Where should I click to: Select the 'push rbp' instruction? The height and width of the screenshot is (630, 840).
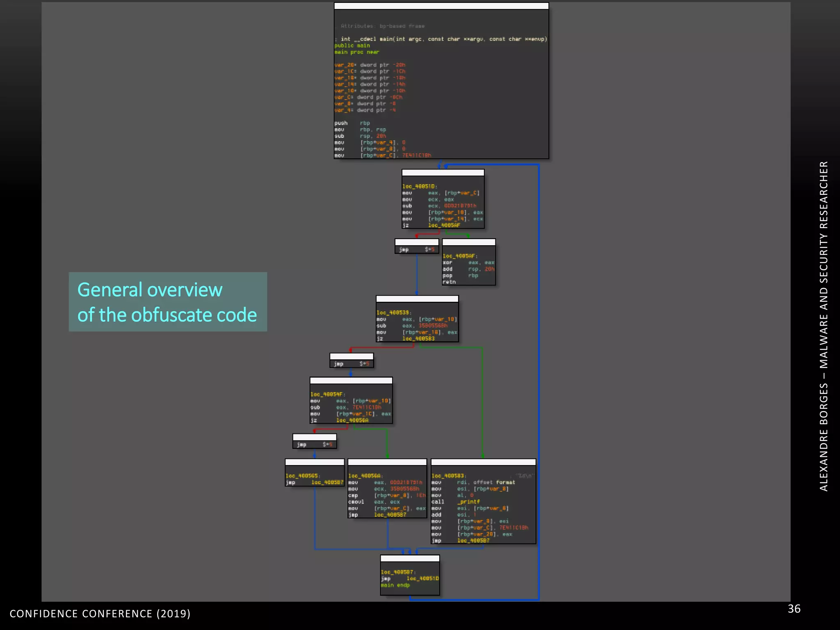click(x=352, y=123)
